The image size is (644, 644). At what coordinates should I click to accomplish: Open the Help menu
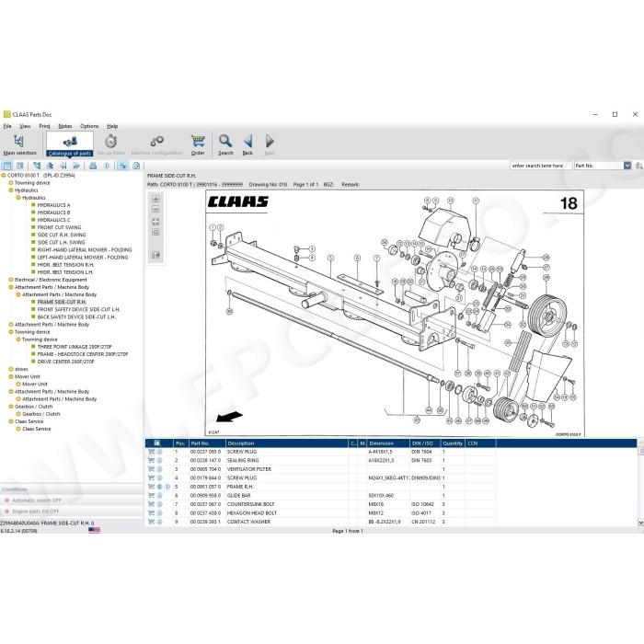click(112, 126)
